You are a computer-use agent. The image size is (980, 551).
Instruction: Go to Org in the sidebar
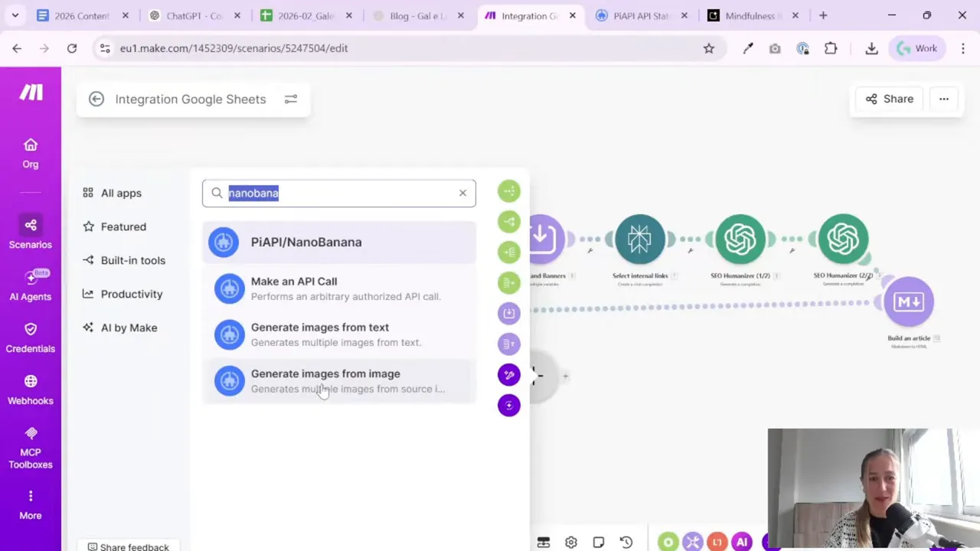point(31,153)
